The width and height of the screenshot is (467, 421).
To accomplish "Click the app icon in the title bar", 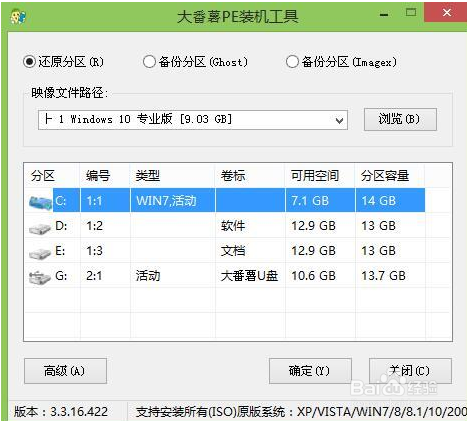I will tap(18, 17).
